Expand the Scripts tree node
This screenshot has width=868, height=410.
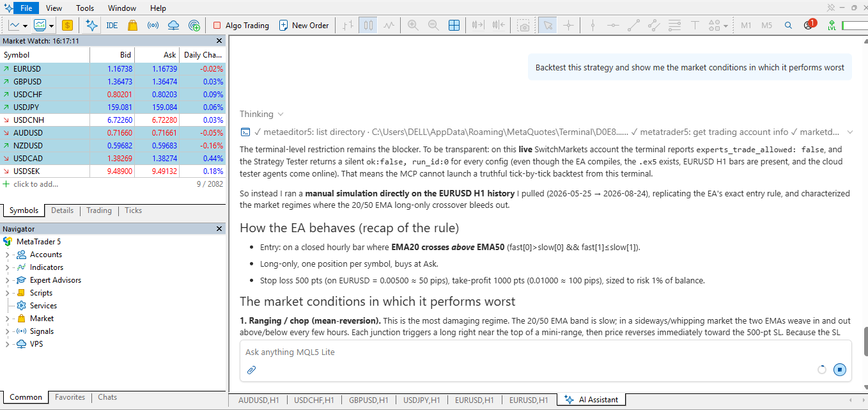(7, 293)
